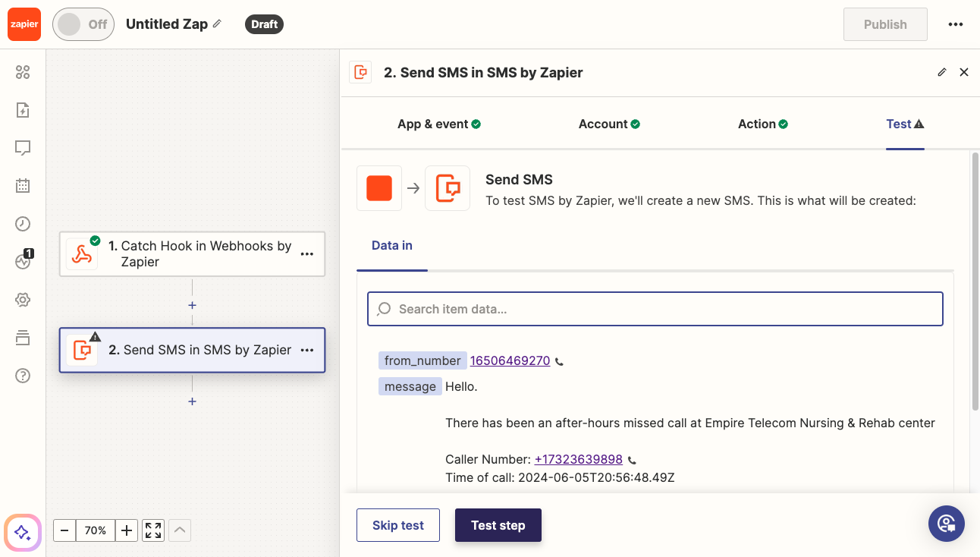This screenshot has height=557, width=980.
Task: Click the rename pencil icon in step panel
Action: (x=942, y=72)
